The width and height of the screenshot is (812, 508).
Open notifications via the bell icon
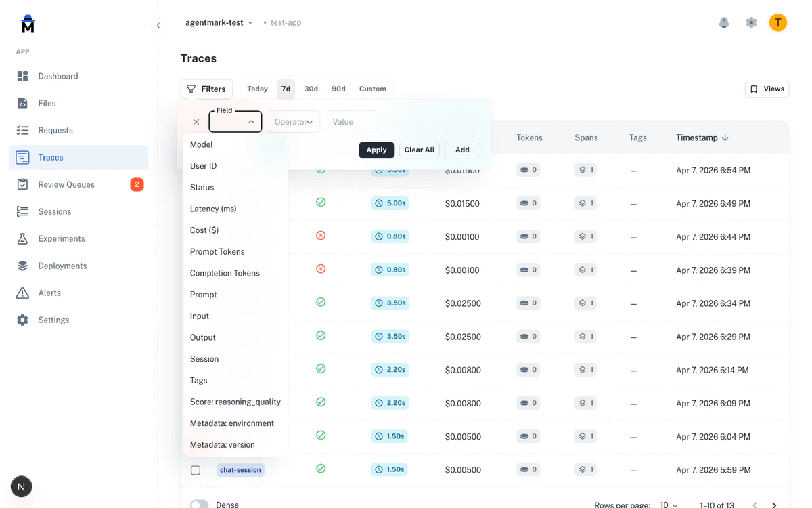724,22
